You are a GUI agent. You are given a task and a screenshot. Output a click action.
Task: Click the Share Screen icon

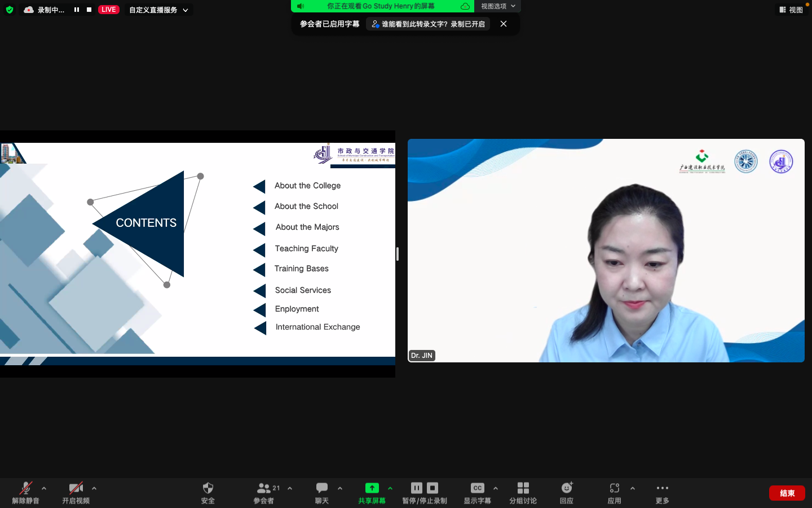pyautogui.click(x=372, y=489)
